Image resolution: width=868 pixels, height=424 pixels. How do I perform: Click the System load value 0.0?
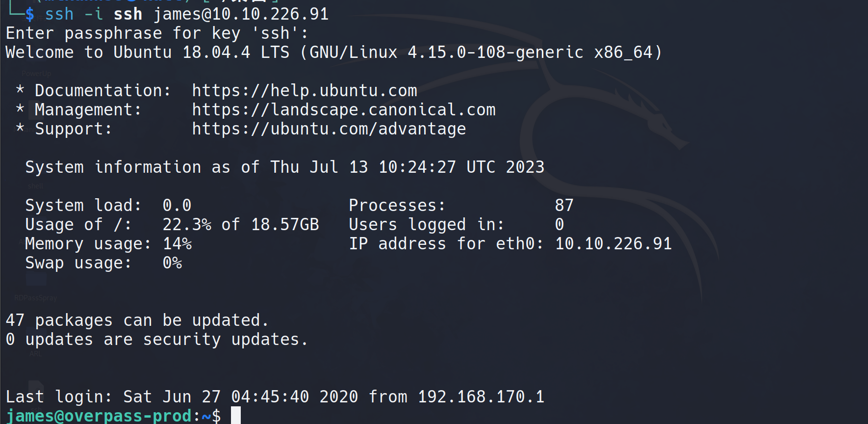[x=177, y=206]
